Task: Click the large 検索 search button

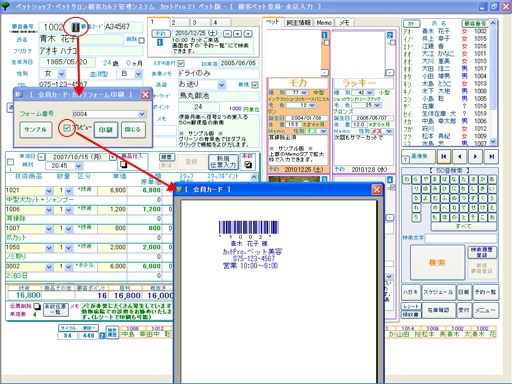Action: coord(437,263)
